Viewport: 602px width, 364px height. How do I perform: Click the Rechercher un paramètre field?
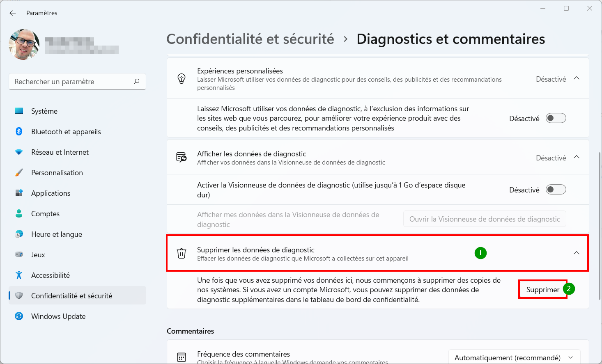pos(77,82)
